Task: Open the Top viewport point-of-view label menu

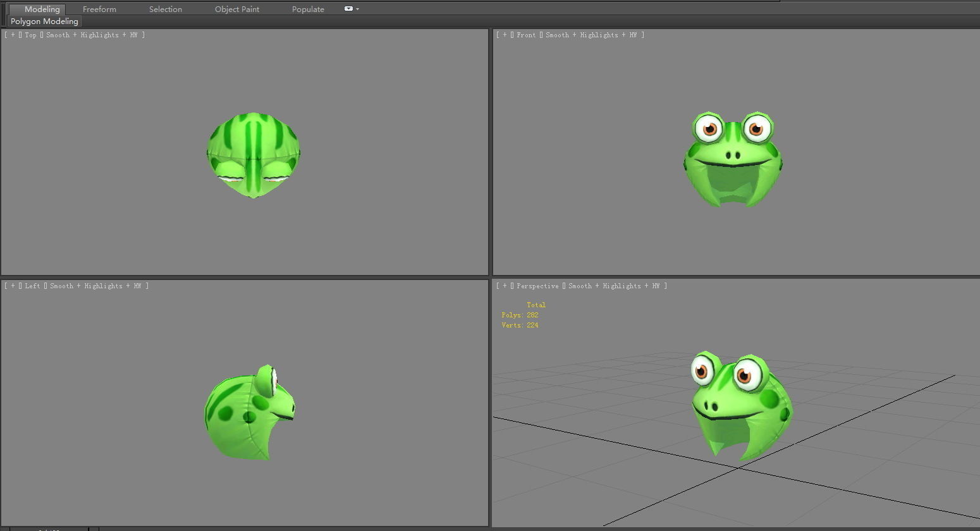Action: [x=30, y=35]
